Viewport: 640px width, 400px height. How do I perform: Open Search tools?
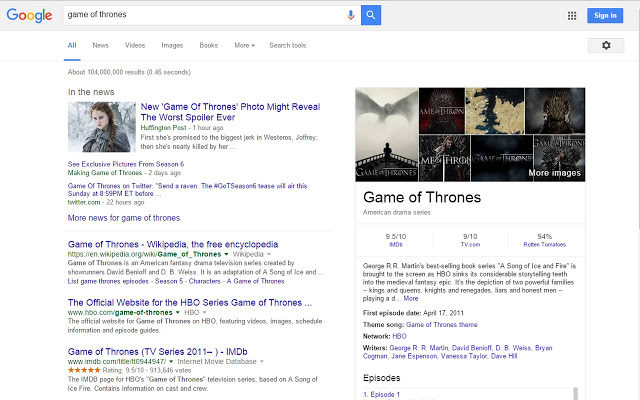(287, 45)
